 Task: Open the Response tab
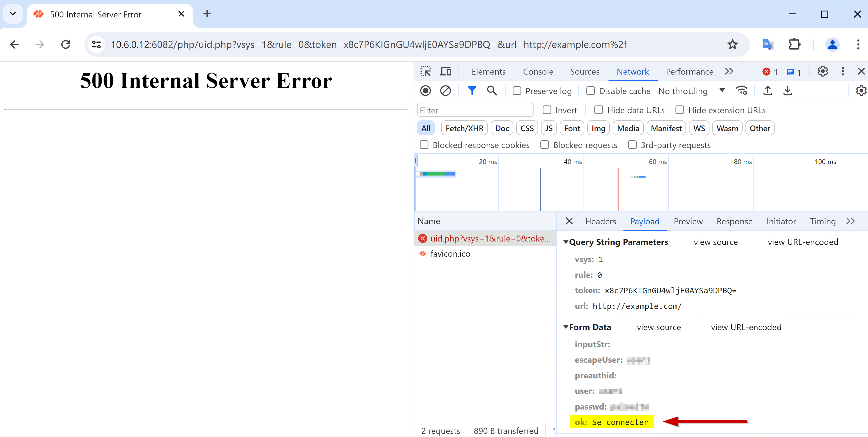click(734, 222)
